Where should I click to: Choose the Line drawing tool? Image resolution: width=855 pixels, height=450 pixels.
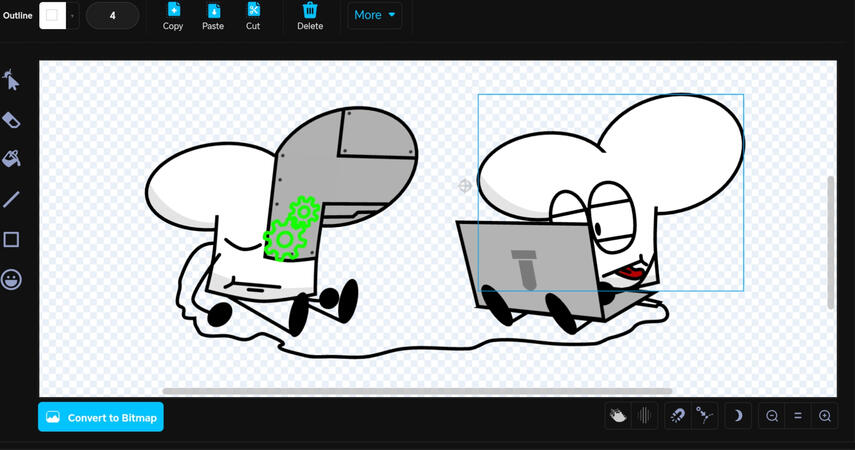12,199
